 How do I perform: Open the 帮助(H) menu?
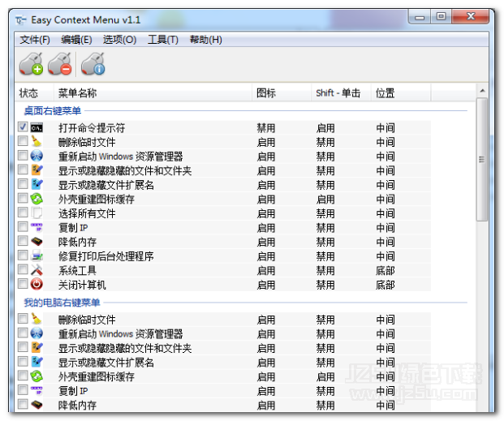(x=206, y=40)
